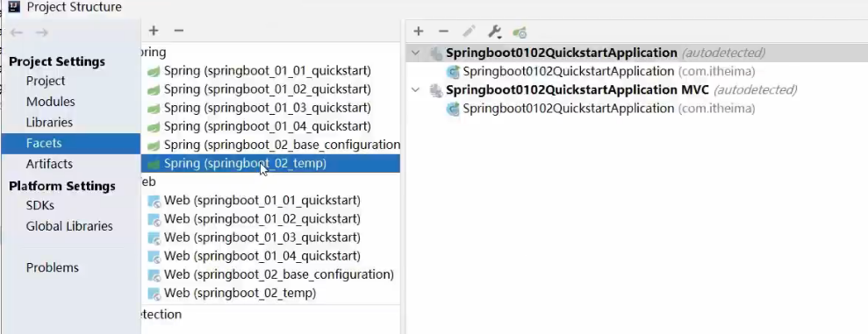
Task: Click the remove facet minus icon
Action: point(178,31)
